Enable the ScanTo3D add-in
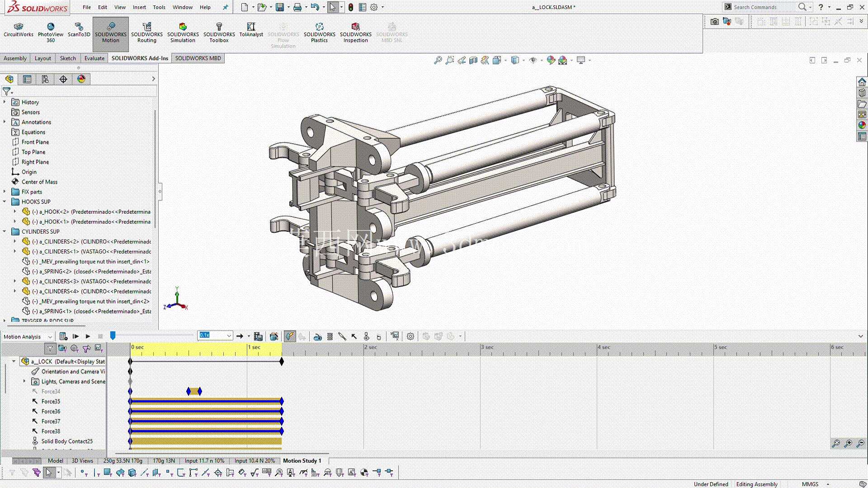Screen dimensions: 868x488 pos(79,30)
